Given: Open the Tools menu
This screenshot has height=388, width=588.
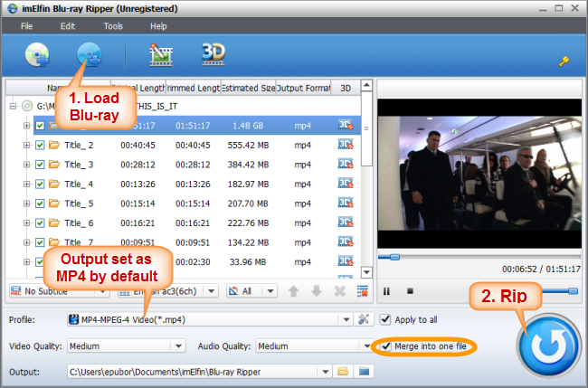Looking at the screenshot, I should point(113,26).
